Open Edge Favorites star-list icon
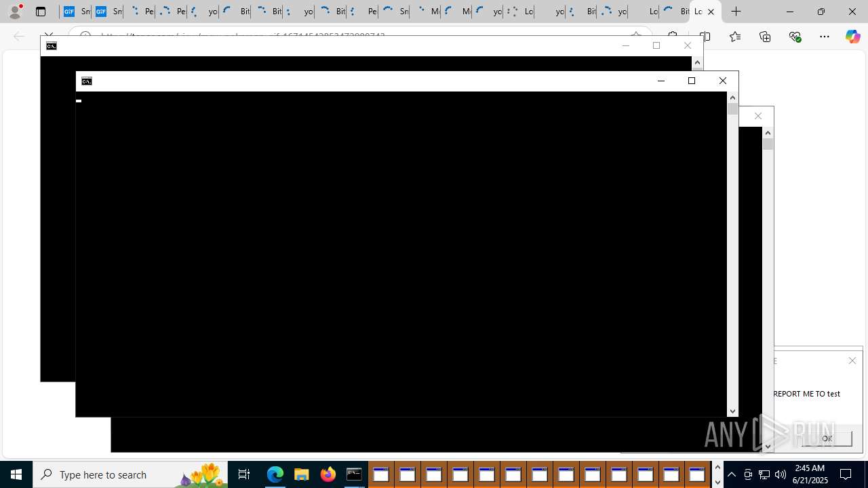 tap(735, 37)
